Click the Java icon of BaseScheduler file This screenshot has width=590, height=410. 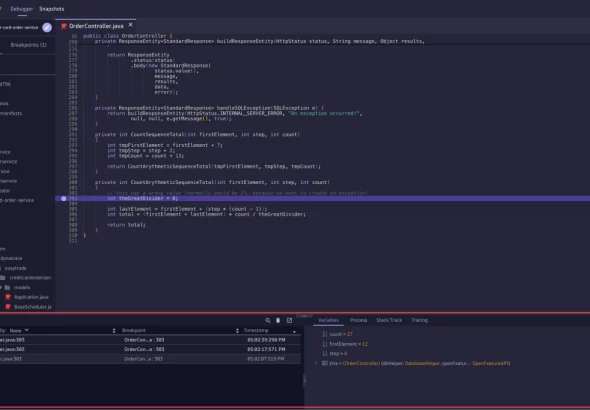click(x=8, y=307)
